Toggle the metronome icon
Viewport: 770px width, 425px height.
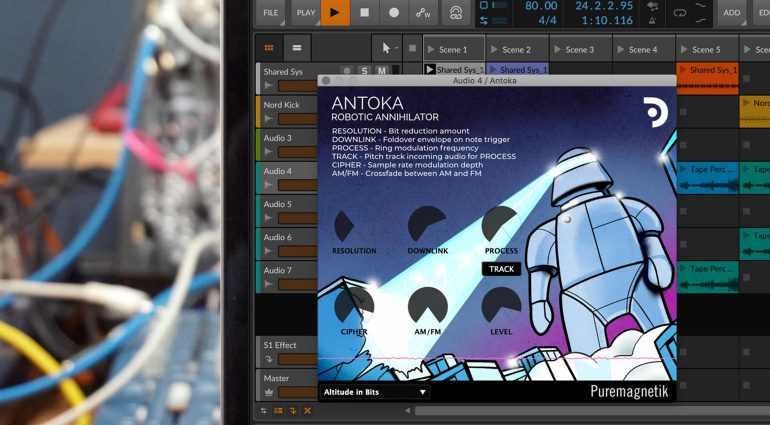tap(652, 21)
